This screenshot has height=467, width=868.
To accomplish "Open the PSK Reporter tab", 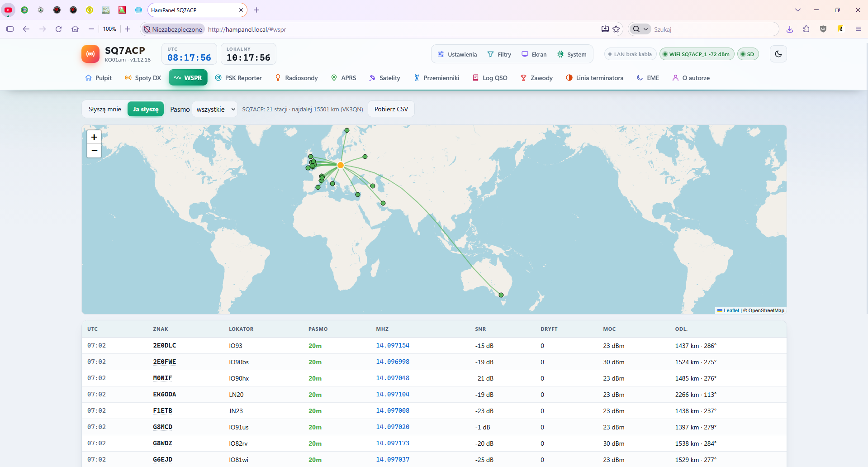I will coord(238,78).
